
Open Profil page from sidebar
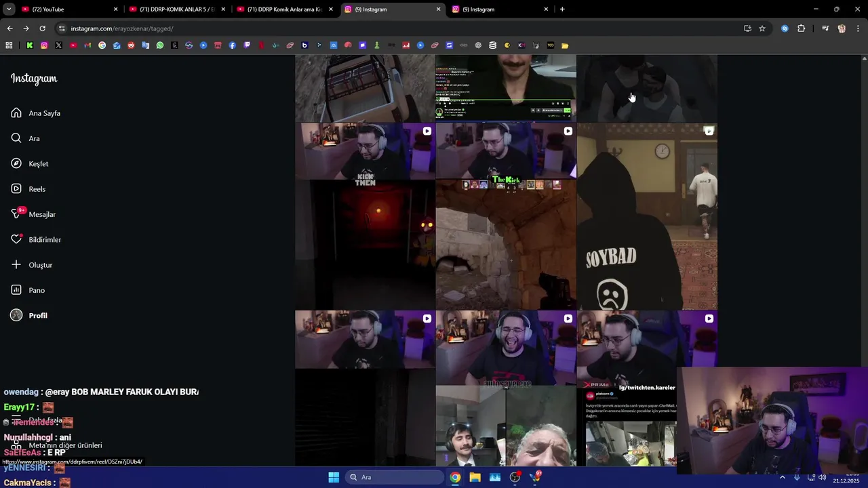click(29, 315)
